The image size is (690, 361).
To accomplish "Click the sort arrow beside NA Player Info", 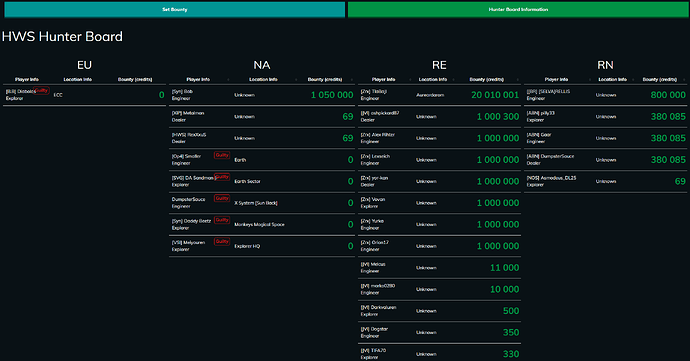I will tap(228, 80).
